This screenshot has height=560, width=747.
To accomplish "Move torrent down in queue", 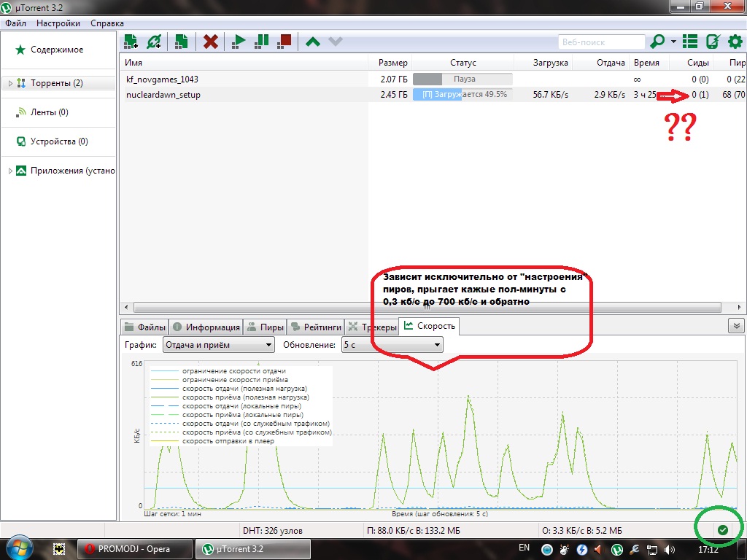I will pos(336,42).
